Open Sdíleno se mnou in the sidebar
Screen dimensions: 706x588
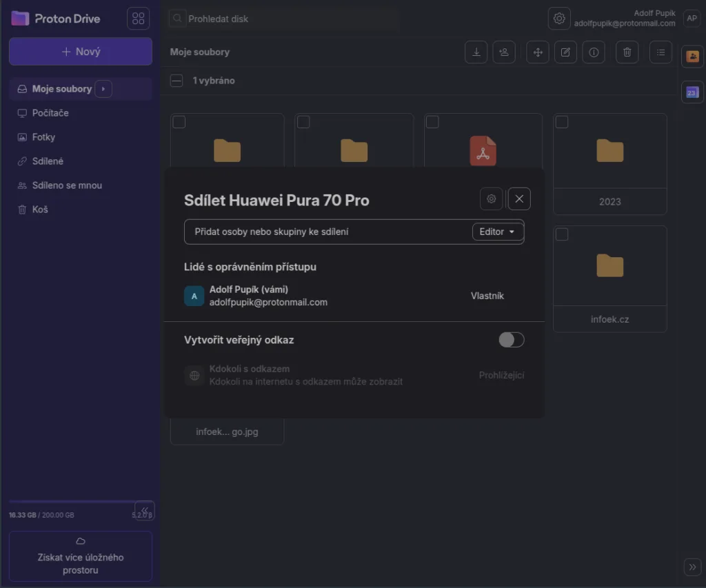[81, 185]
